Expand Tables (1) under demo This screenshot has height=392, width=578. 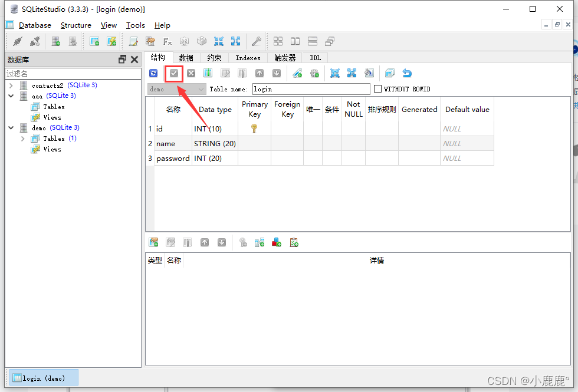coord(23,139)
